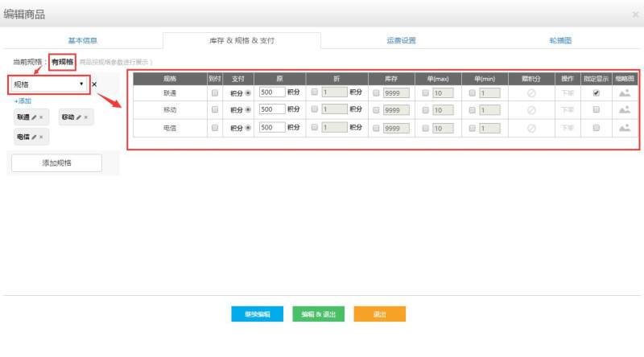644x357 pixels.
Task: Click the edit pencil icon for 联通 tag
Action: pos(34,117)
